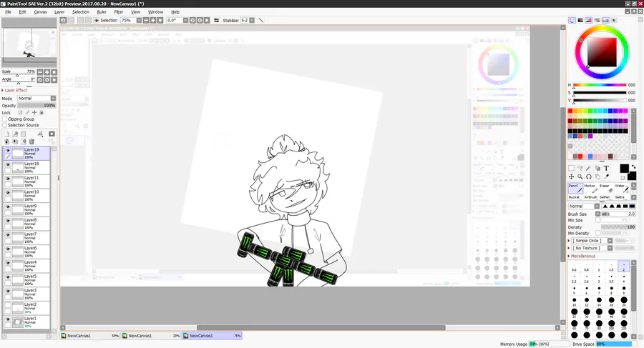This screenshot has height=348, width=644.
Task: Open the File menu
Action: point(8,12)
